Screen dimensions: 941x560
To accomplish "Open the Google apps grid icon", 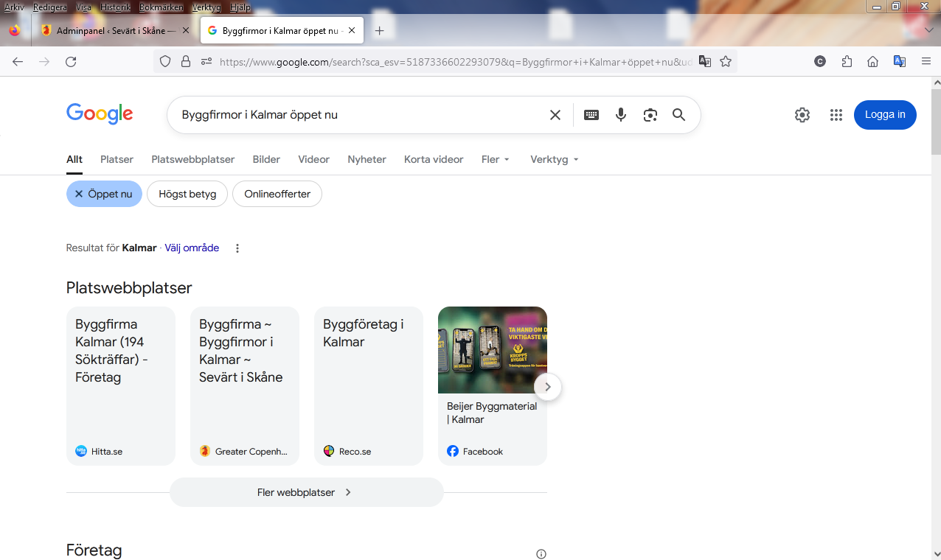I will click(x=836, y=115).
